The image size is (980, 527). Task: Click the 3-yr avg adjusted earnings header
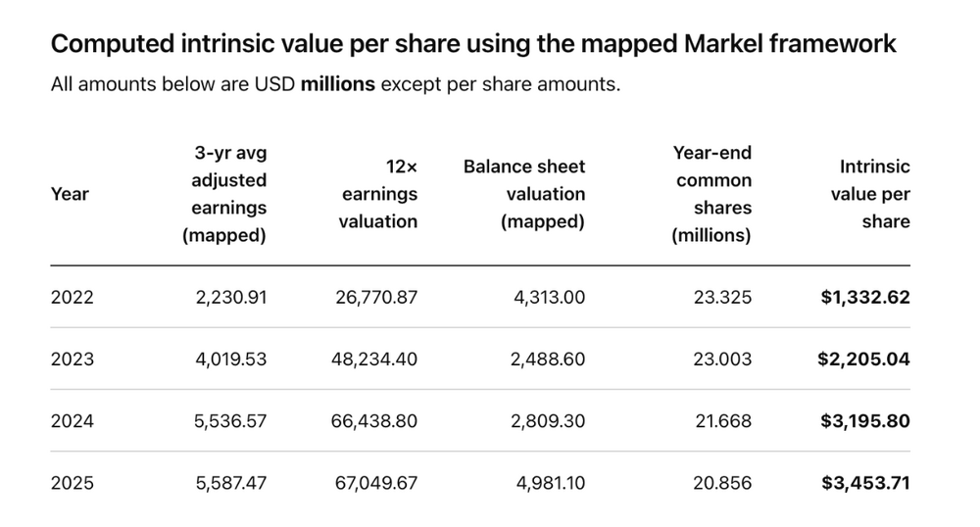(224, 194)
